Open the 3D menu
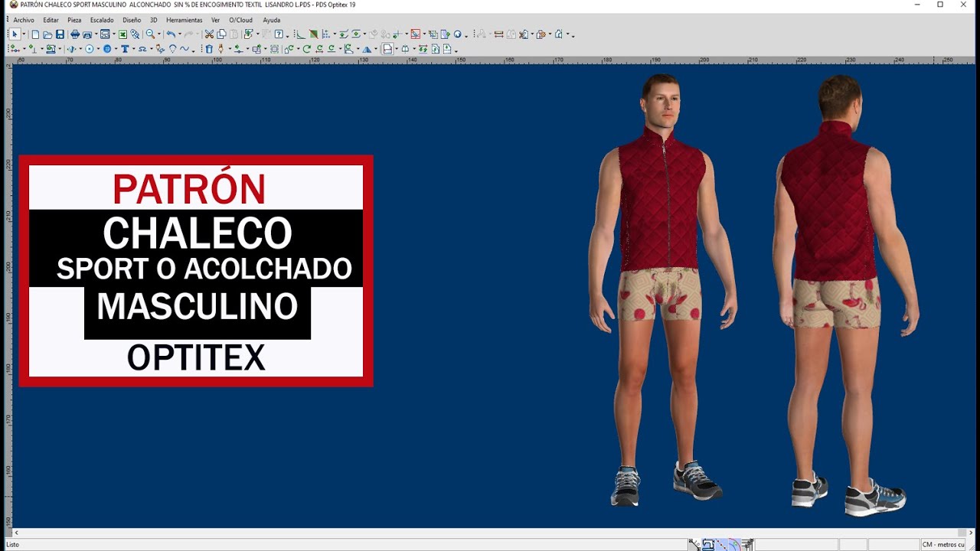 coord(154,20)
